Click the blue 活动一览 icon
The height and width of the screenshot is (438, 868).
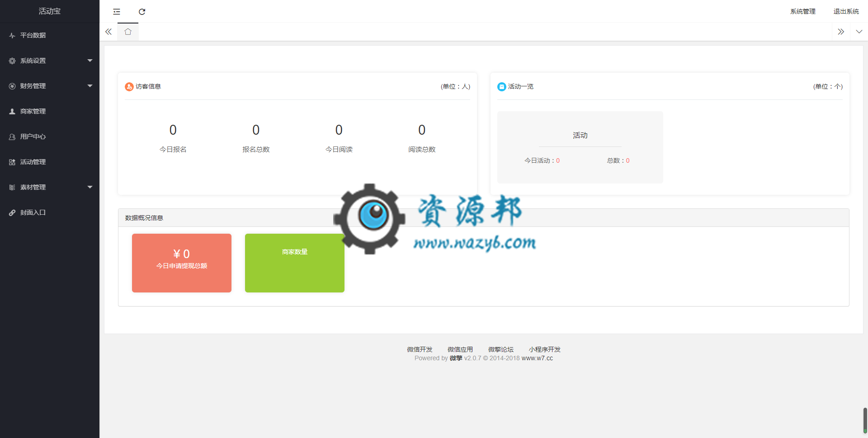tap(501, 87)
